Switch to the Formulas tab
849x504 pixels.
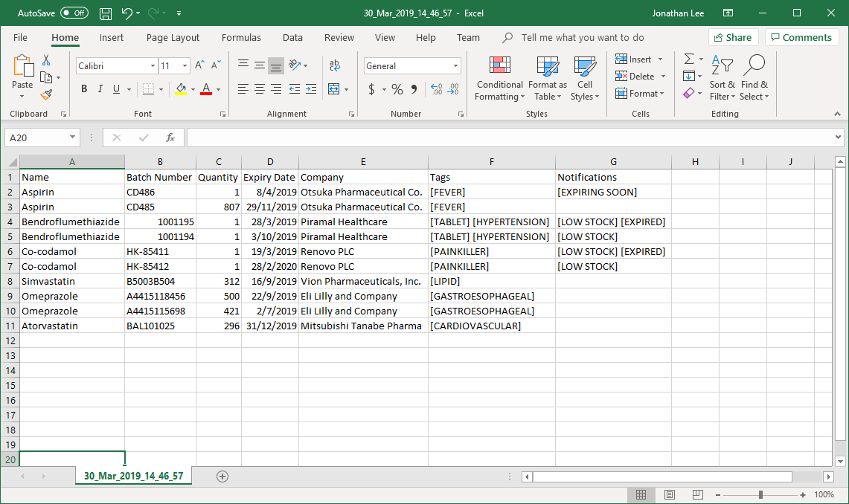tap(241, 37)
